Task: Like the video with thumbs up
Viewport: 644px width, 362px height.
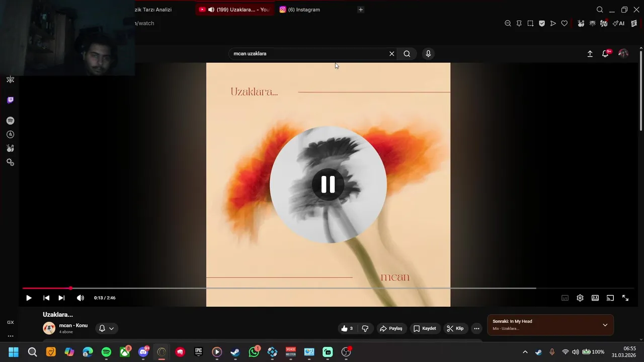Action: click(347, 328)
